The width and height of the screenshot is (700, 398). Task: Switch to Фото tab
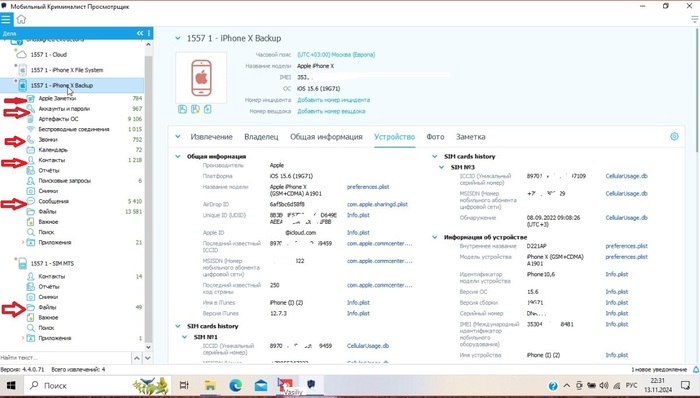pyautogui.click(x=435, y=137)
